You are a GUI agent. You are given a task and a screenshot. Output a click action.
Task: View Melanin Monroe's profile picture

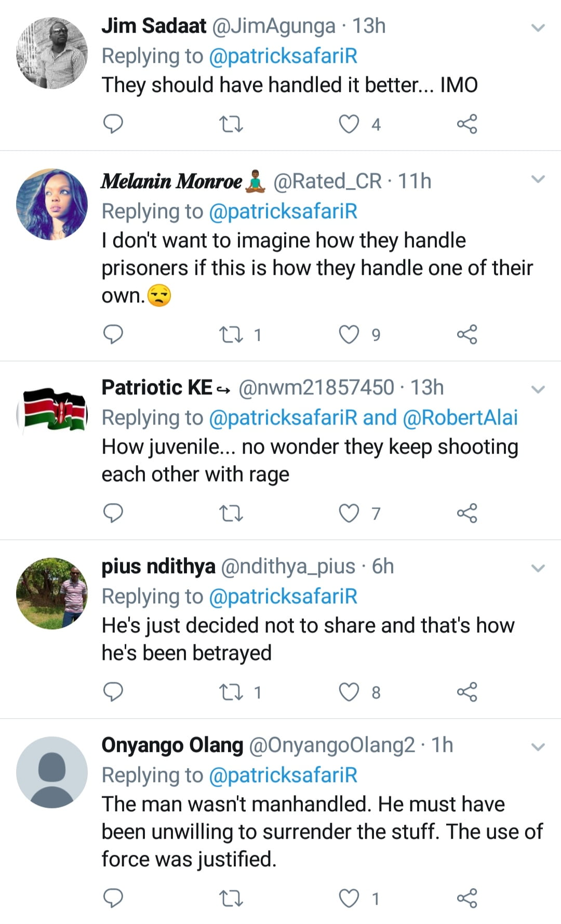(x=52, y=204)
